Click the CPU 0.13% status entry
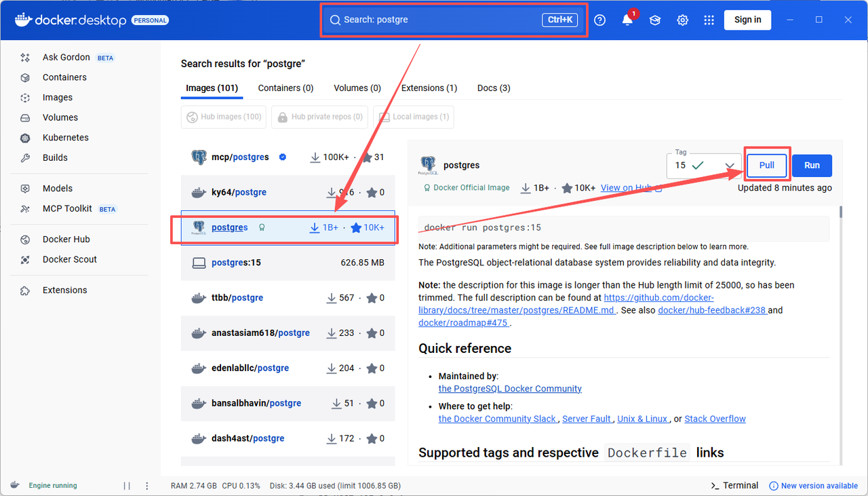Screen dimensions: 868x496 tap(241, 486)
